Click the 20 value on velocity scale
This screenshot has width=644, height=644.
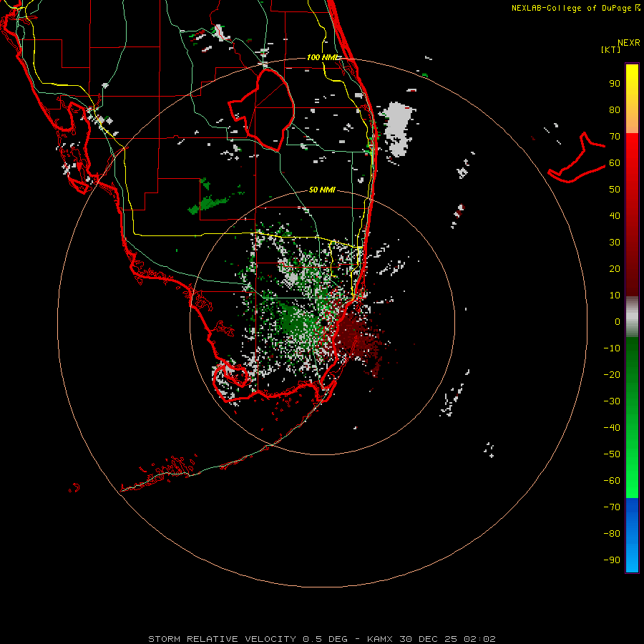coord(615,269)
